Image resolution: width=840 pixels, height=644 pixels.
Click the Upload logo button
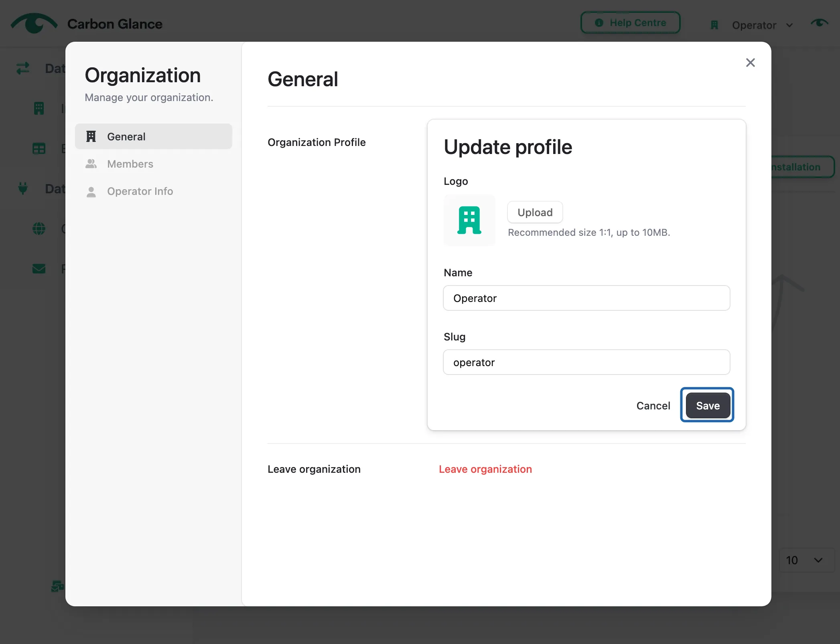pyautogui.click(x=535, y=212)
